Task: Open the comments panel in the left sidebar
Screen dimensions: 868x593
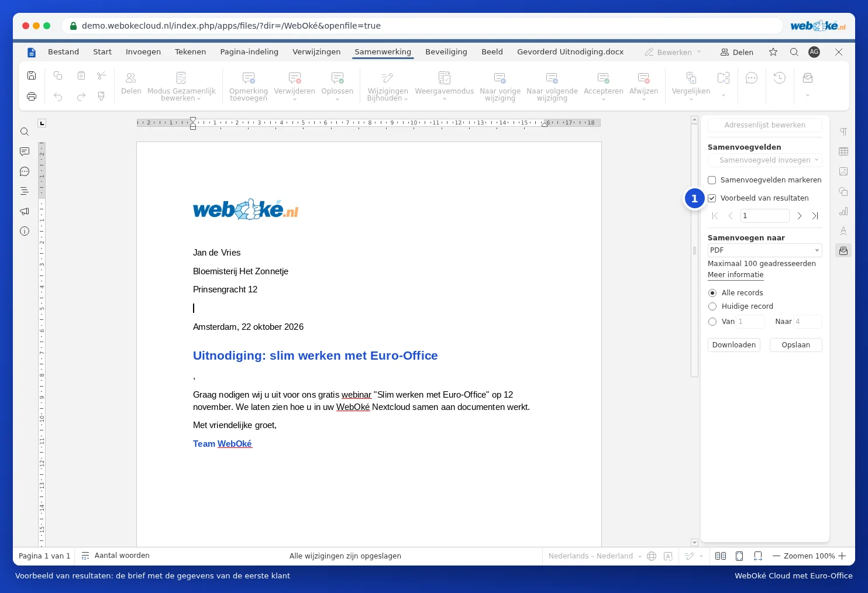Action: point(25,151)
